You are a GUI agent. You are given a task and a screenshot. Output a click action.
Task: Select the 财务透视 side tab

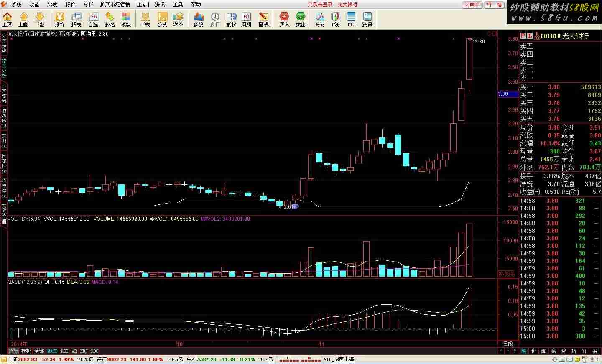4,118
